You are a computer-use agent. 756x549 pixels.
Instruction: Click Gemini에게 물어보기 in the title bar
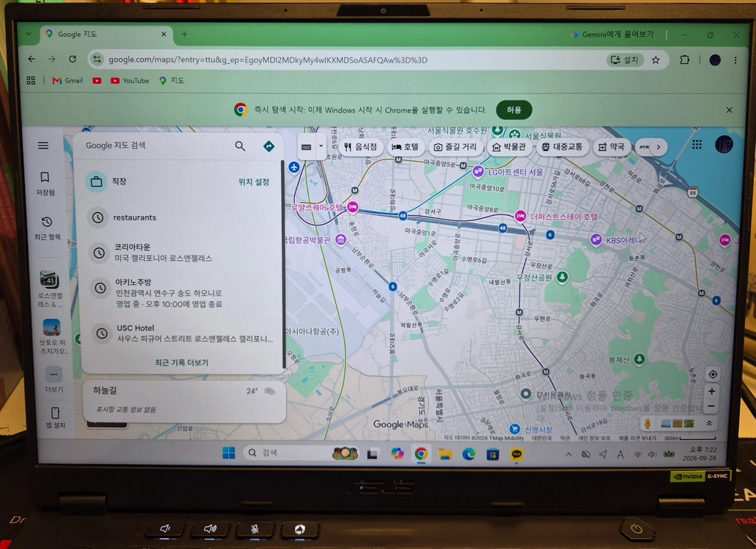613,34
